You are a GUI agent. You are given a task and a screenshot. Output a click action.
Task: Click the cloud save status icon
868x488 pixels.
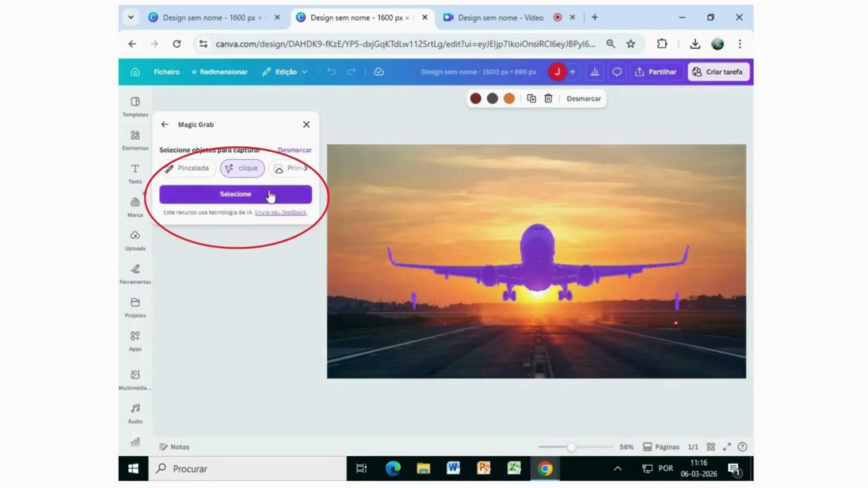tap(379, 72)
